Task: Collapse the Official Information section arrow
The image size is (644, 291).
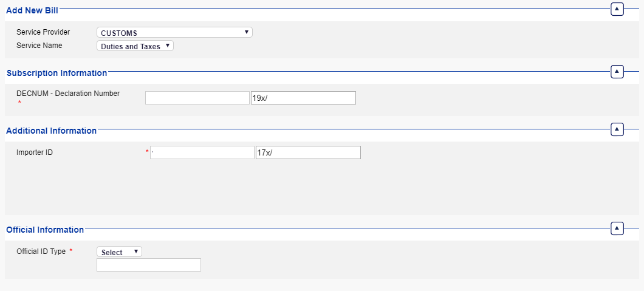Action: 617,228
